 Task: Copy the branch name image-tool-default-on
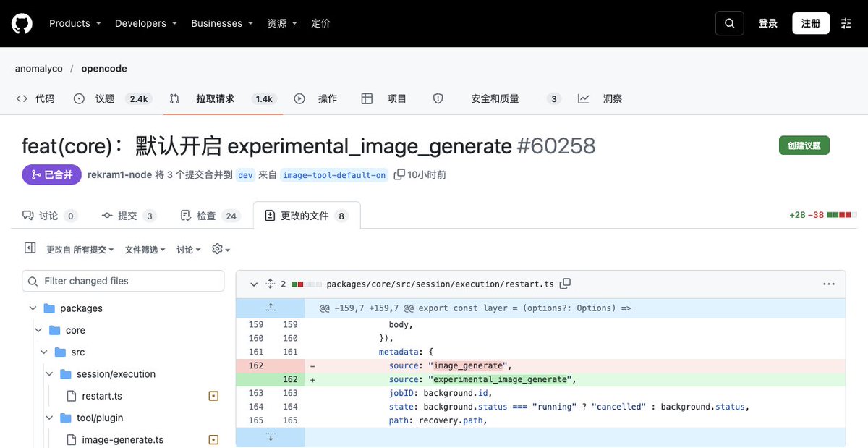point(399,174)
